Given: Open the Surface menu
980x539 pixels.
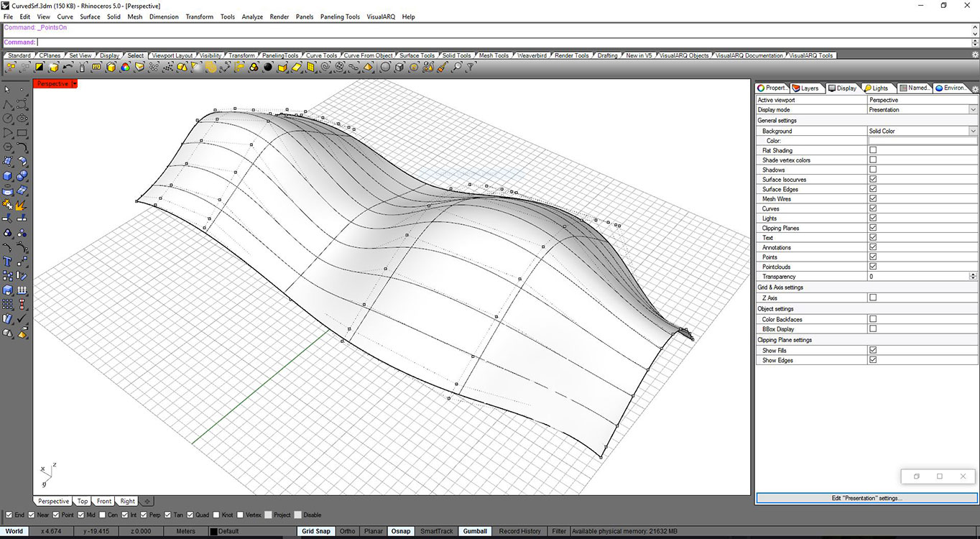Looking at the screenshot, I should [89, 17].
